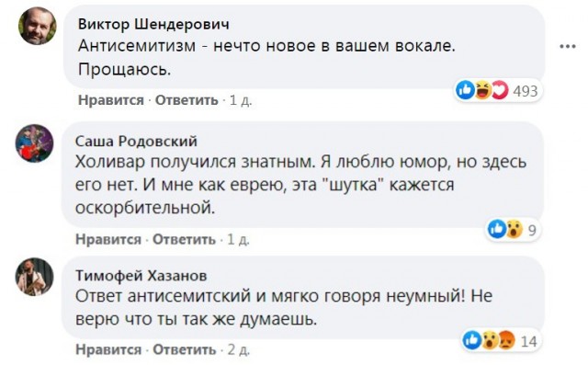Reply to Саша Родовский's comment via Ответить
588x365 pixels.
click(184, 239)
